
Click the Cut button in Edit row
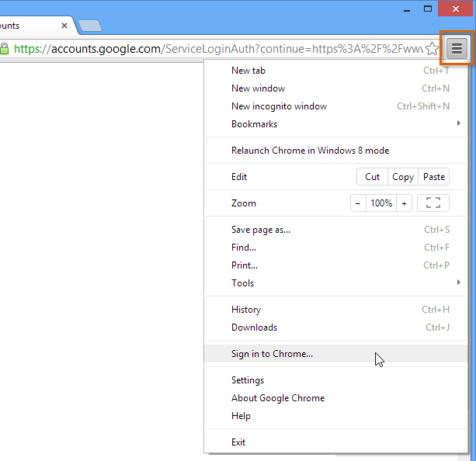point(373,177)
